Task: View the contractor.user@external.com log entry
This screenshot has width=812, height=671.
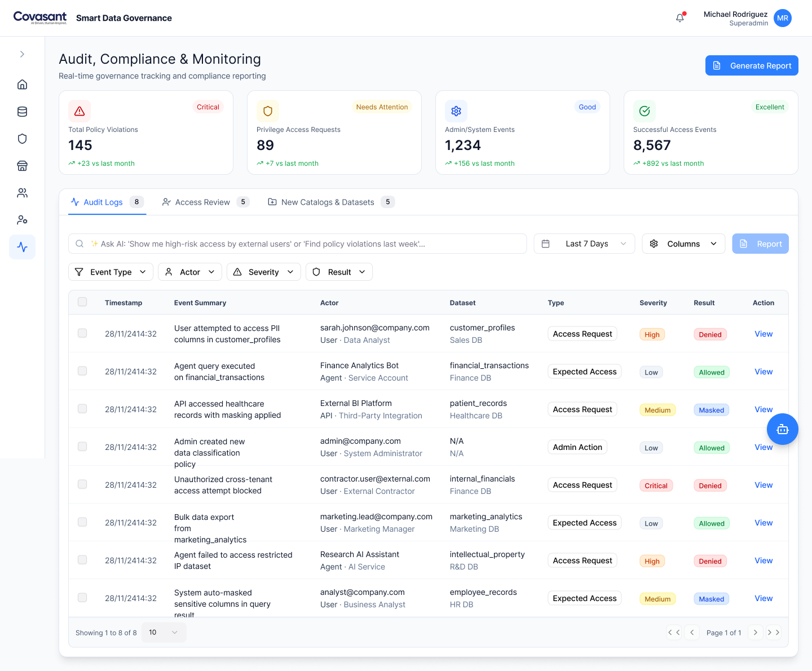Action: click(x=764, y=485)
